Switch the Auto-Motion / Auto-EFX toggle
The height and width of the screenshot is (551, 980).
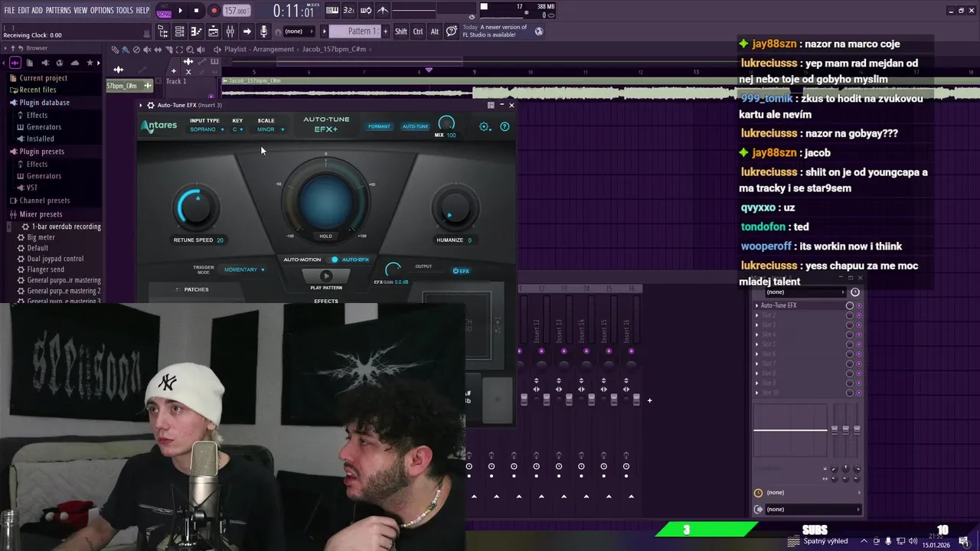pyautogui.click(x=334, y=259)
